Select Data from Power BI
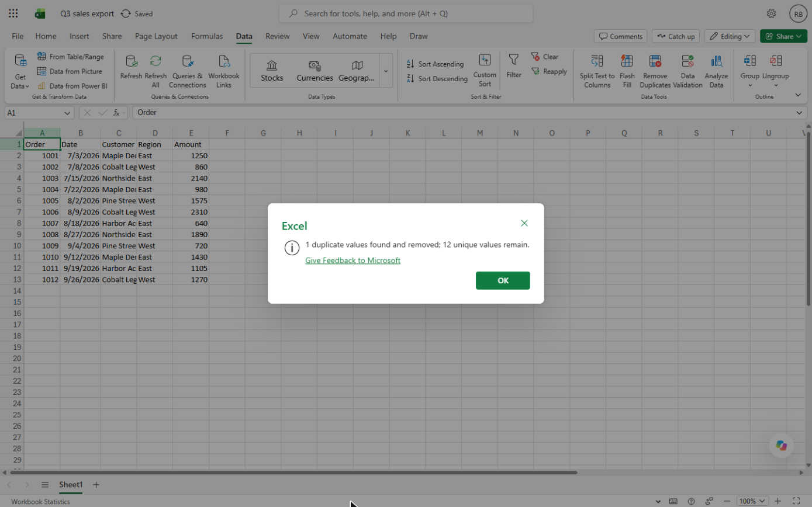The height and width of the screenshot is (507, 812). click(x=72, y=86)
